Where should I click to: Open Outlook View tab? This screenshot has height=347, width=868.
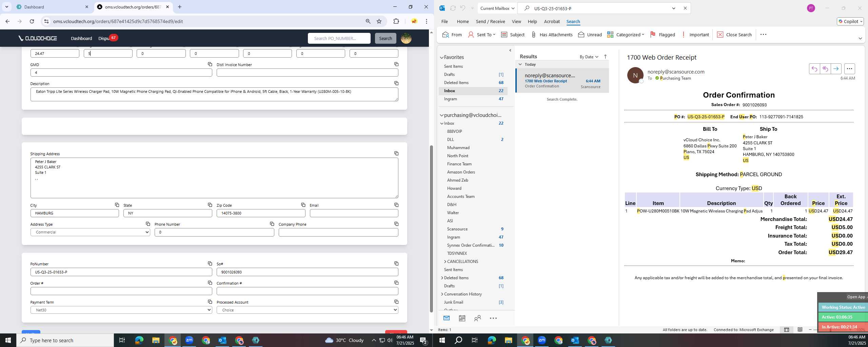(x=516, y=21)
